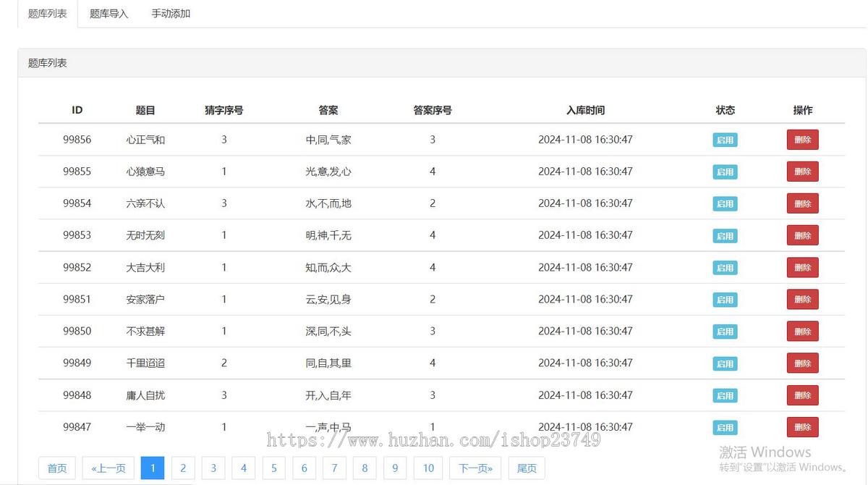Toggle 启用 status for 千里迢迢
The image size is (868, 485).
click(725, 363)
